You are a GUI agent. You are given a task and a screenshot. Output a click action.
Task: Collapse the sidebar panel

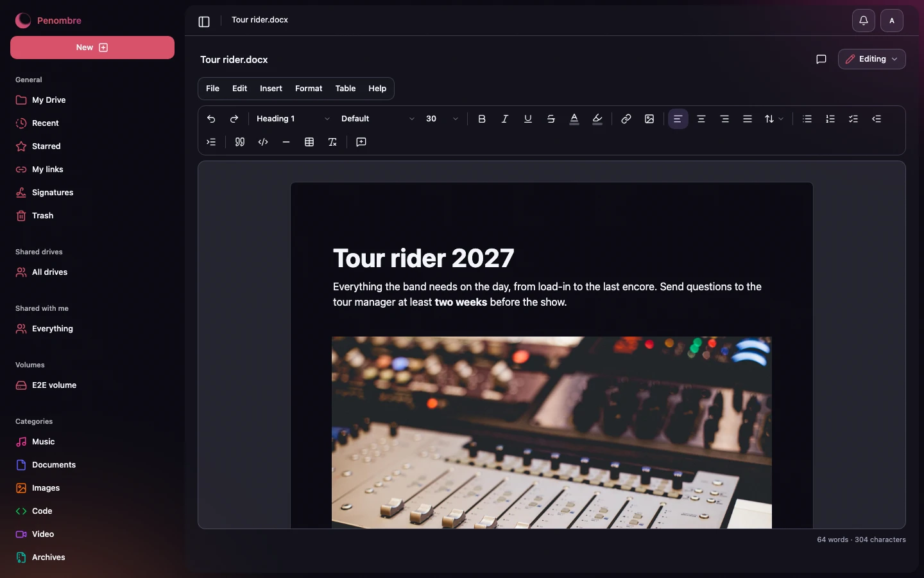click(204, 22)
